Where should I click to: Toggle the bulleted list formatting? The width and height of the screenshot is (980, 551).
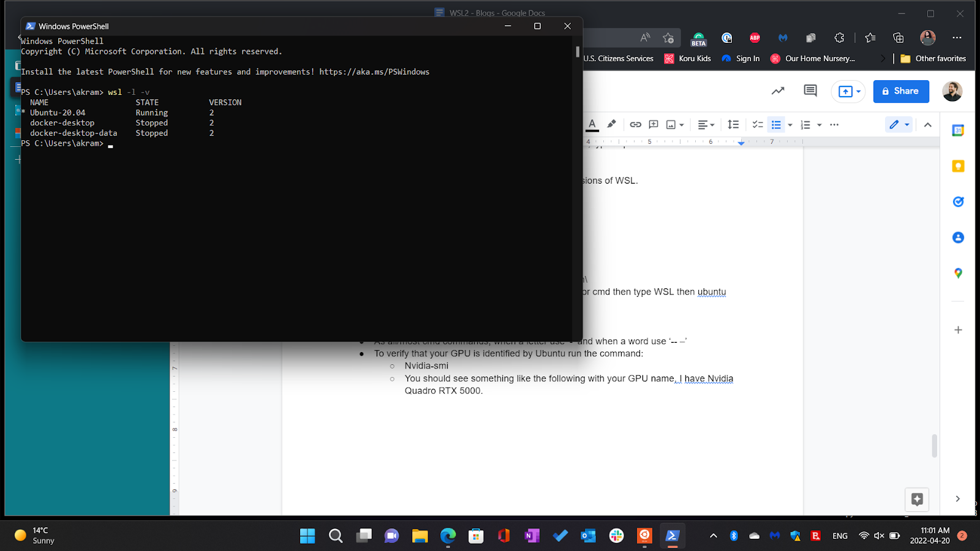(x=776, y=125)
